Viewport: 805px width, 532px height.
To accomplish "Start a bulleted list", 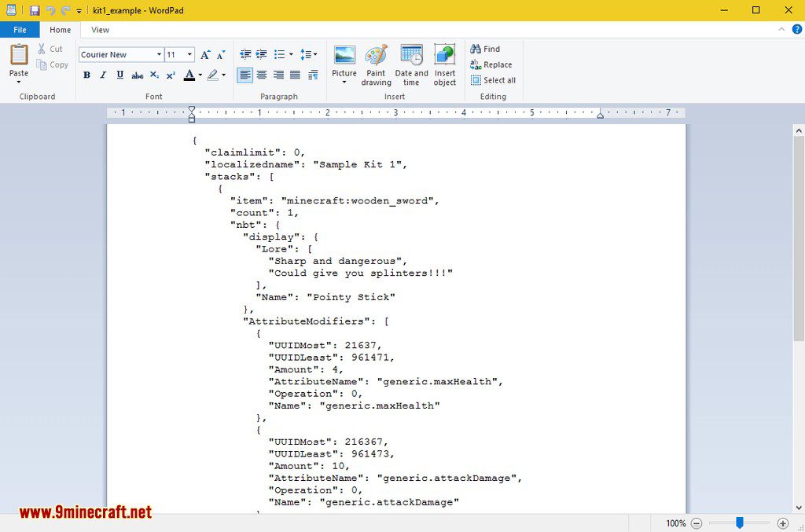I will click(x=280, y=54).
